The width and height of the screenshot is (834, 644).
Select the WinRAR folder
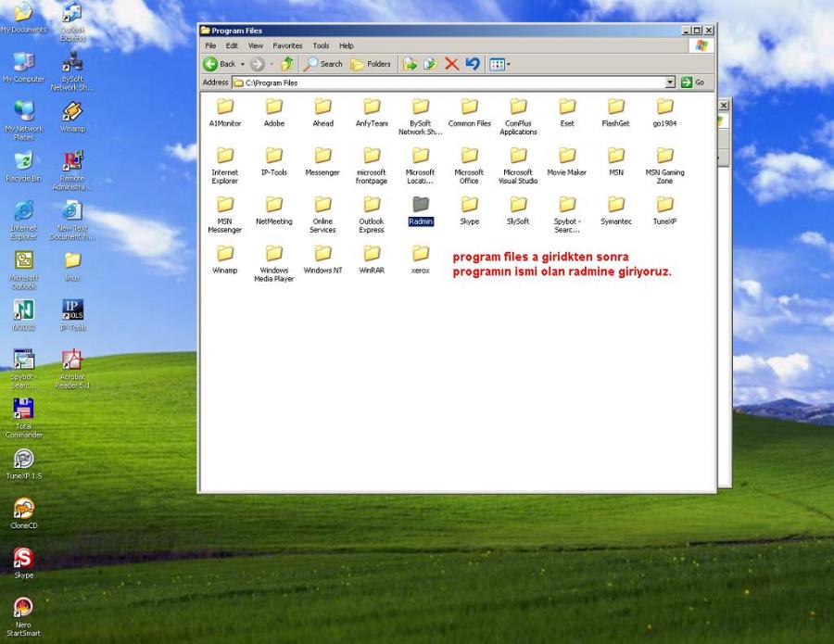(372, 259)
